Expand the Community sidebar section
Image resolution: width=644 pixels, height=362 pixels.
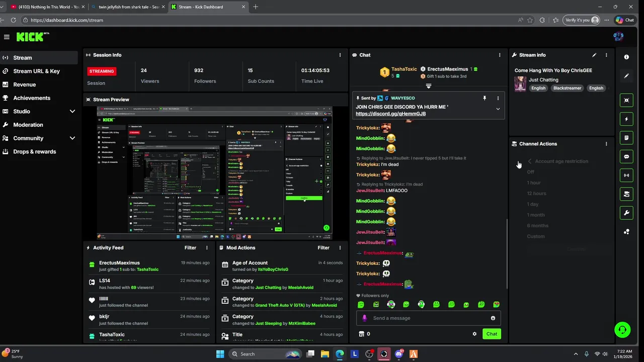pyautogui.click(x=72, y=138)
